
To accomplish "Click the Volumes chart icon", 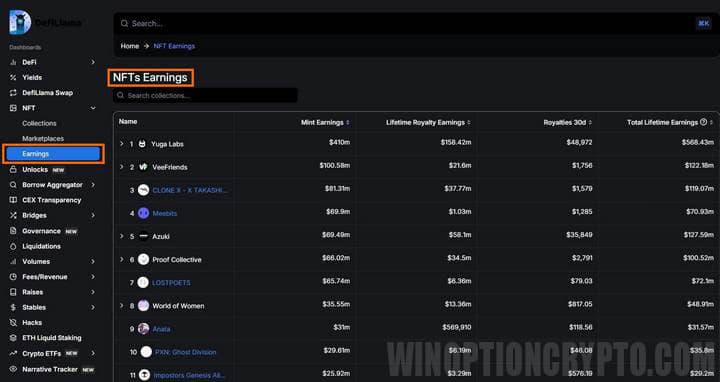I will (13, 262).
